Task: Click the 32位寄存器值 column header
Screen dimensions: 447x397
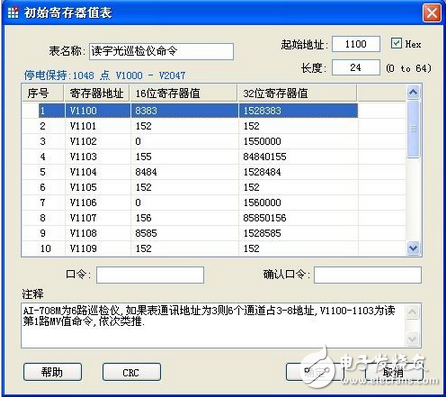Action: pyautogui.click(x=297, y=93)
